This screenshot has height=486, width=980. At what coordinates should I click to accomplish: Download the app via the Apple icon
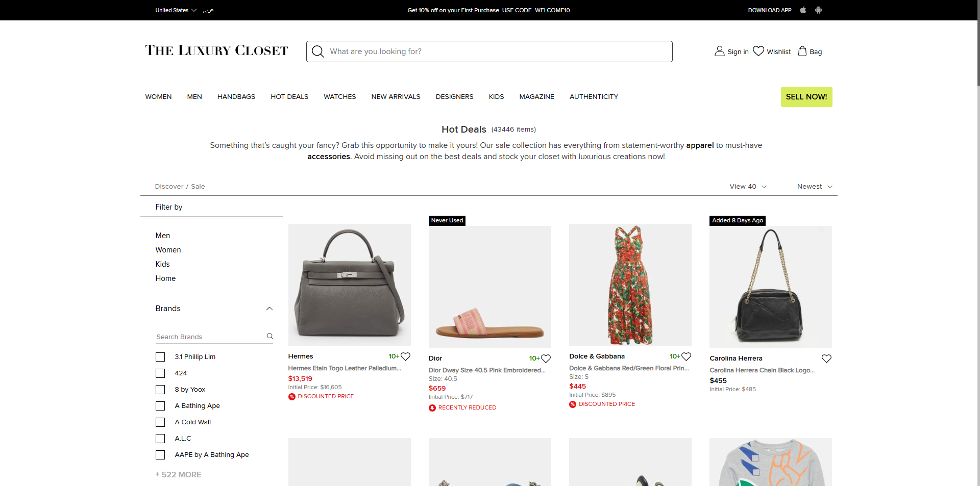pos(803,10)
